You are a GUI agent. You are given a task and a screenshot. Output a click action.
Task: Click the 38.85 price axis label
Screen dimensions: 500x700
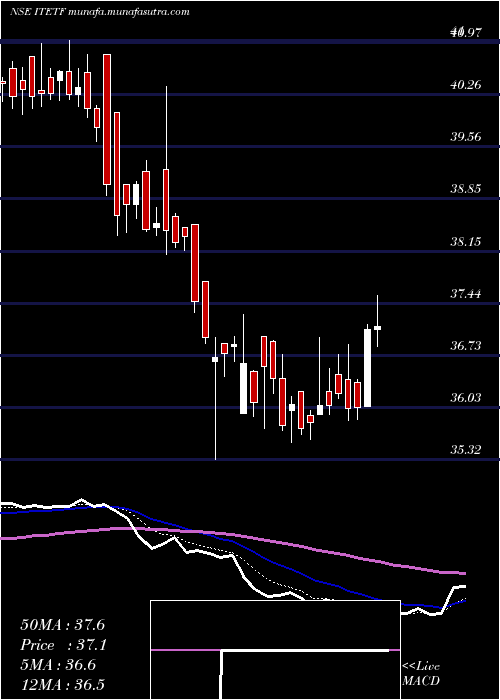466,188
